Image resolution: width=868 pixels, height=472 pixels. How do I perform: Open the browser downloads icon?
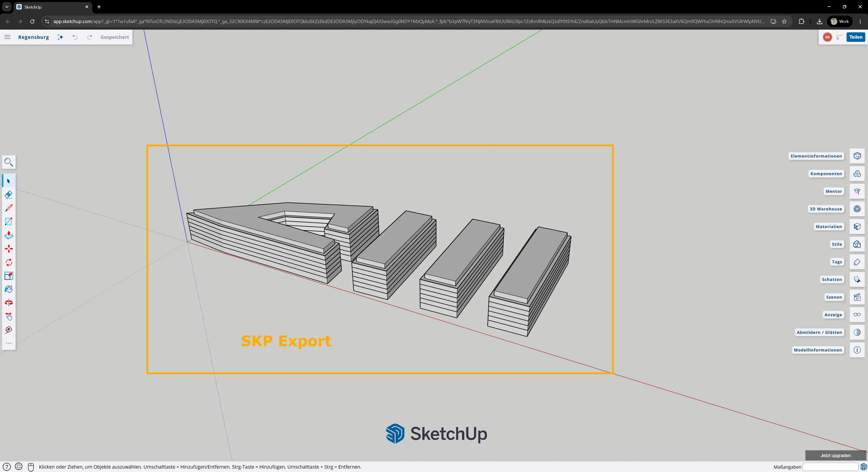(819, 21)
